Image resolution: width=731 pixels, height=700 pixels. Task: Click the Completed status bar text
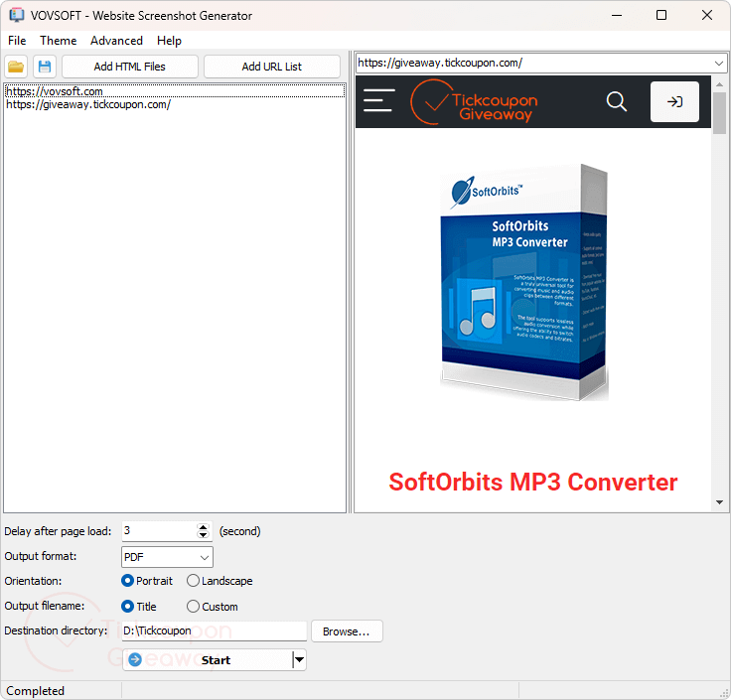pyautogui.click(x=36, y=691)
